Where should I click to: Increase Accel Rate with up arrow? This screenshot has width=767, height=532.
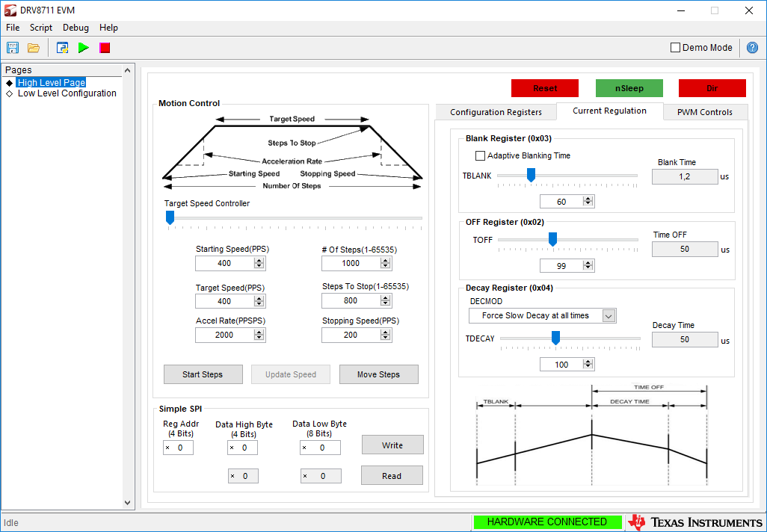tap(259, 332)
